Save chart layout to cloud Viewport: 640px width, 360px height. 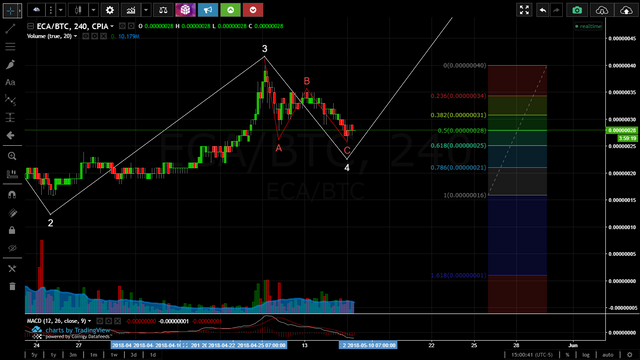pos(626,10)
